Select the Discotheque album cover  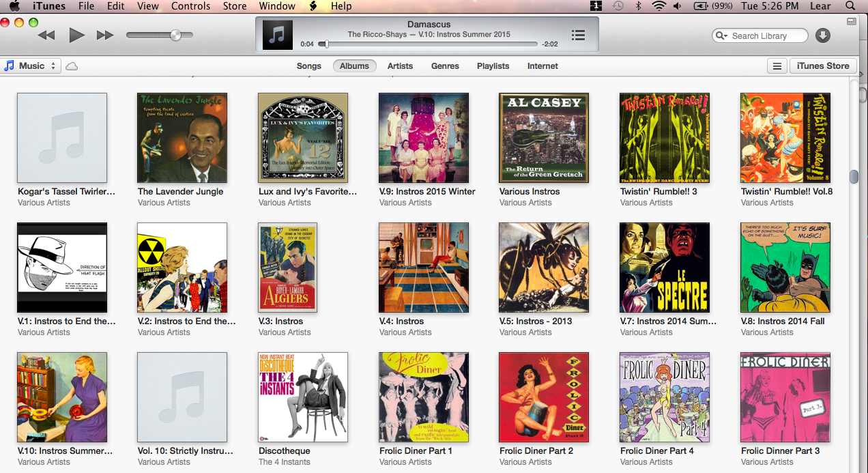click(303, 397)
